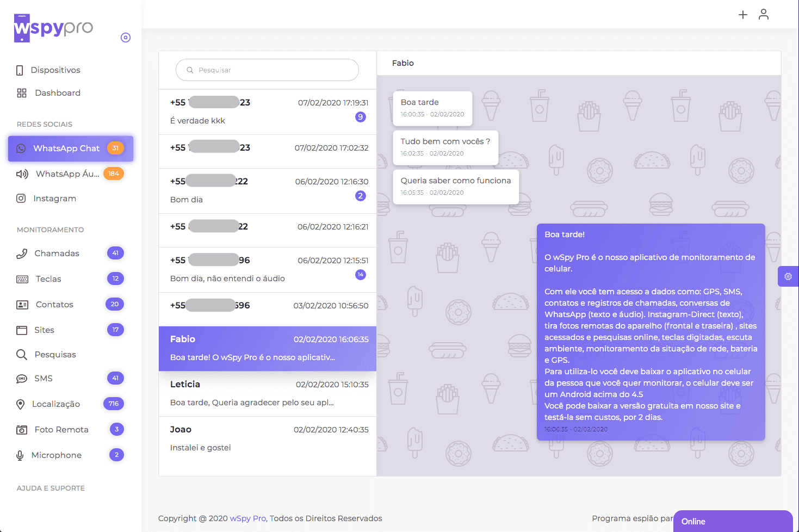This screenshot has height=532, width=799.
Task: Open Sites menu label
Action: pyautogui.click(x=45, y=330)
